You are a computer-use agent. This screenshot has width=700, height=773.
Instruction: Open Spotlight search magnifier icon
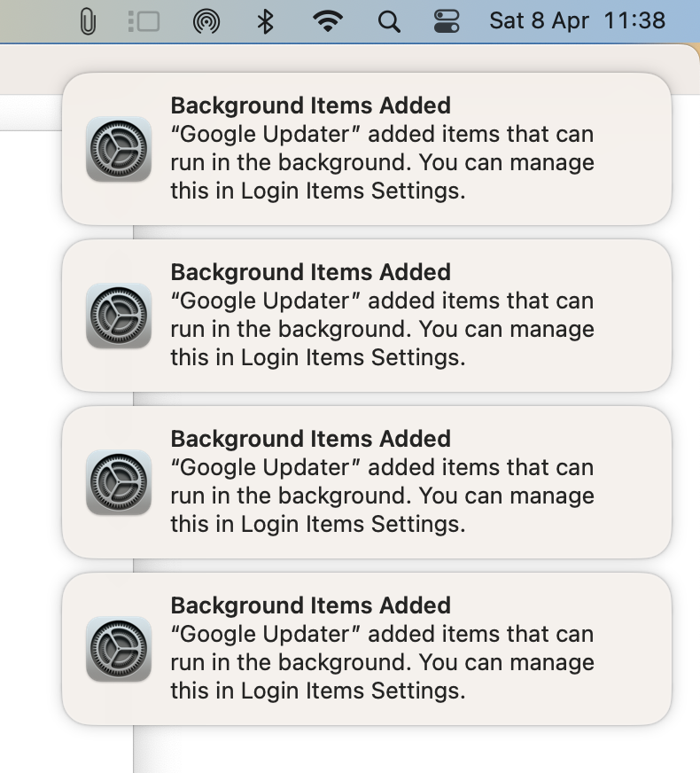(x=389, y=21)
